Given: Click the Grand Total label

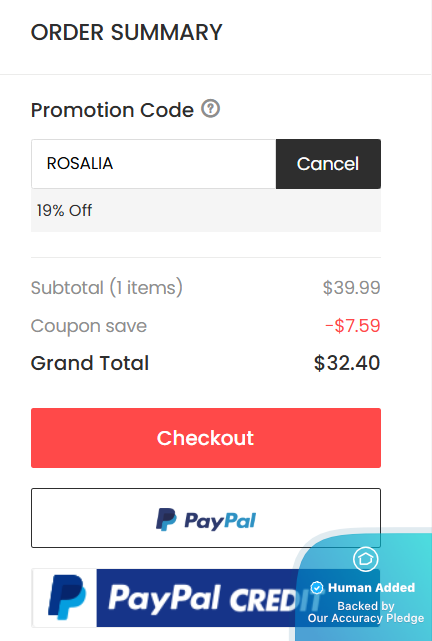Looking at the screenshot, I should [90, 363].
